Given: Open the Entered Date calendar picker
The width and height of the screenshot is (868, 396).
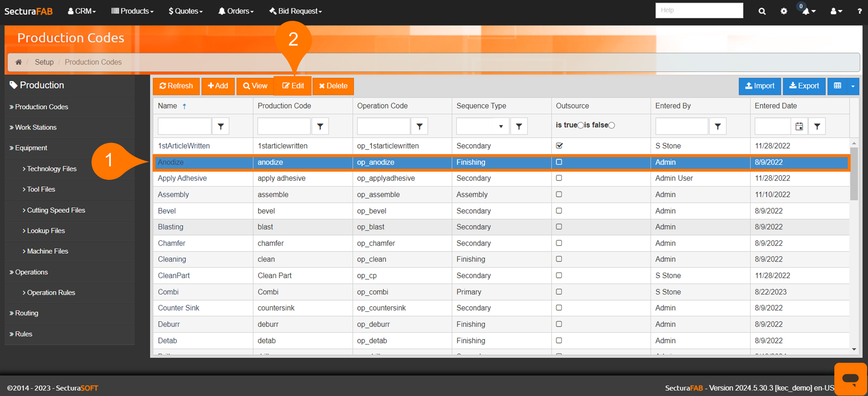Looking at the screenshot, I should [x=799, y=126].
